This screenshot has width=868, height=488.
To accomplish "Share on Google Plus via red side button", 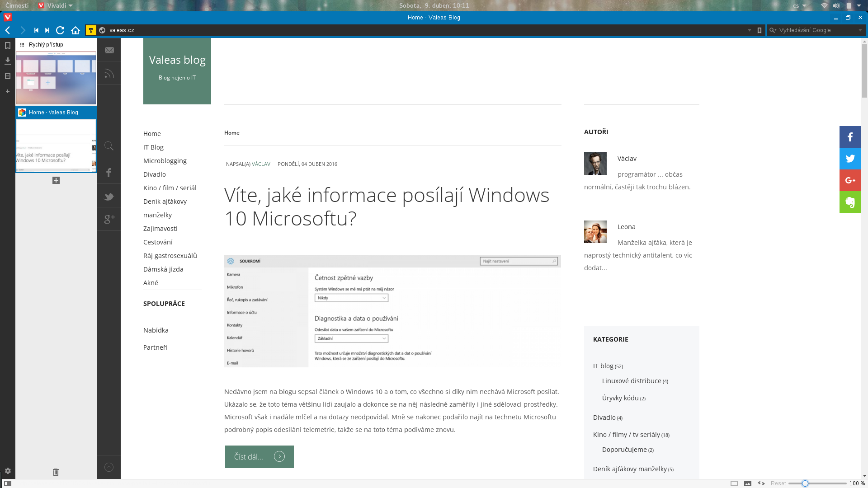I will tap(850, 180).
